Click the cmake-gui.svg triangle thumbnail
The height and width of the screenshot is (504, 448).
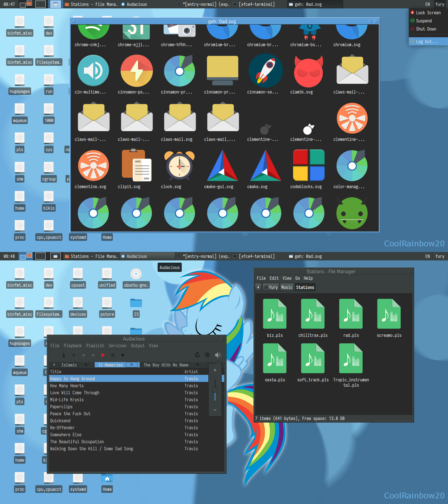pos(223,165)
